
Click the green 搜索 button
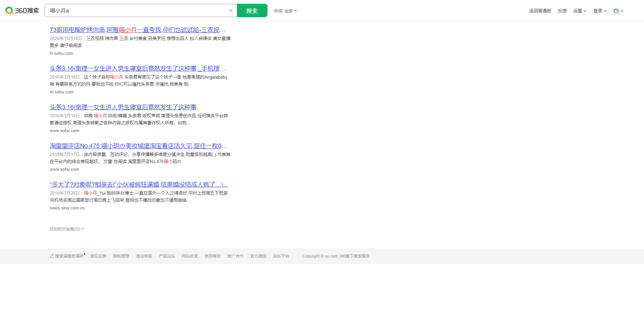pyautogui.click(x=252, y=10)
